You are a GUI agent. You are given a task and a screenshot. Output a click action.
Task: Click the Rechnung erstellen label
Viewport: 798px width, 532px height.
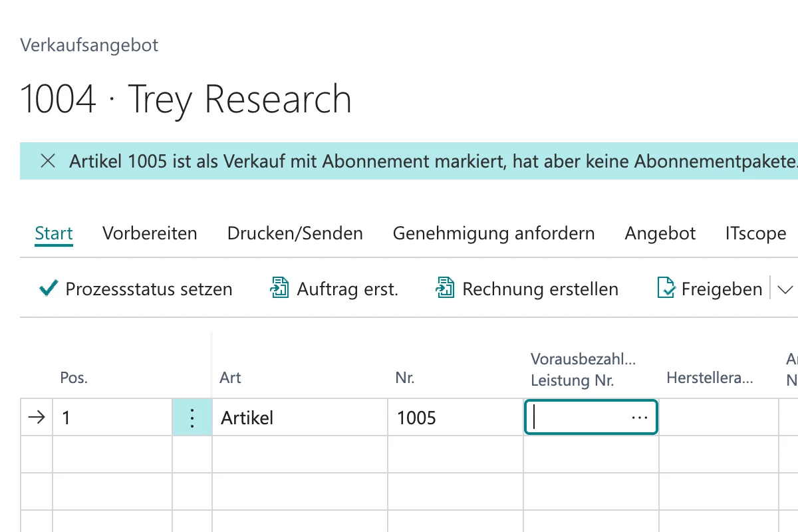click(x=541, y=289)
